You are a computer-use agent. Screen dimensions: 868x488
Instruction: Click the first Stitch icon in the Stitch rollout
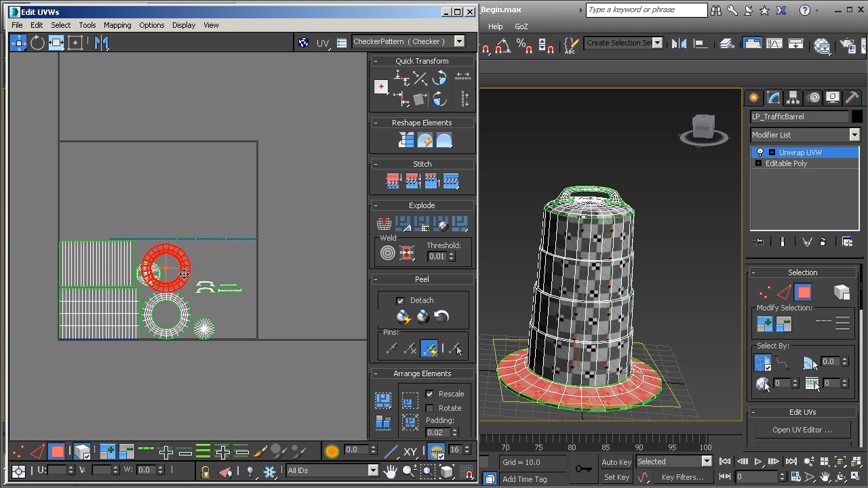[393, 181]
